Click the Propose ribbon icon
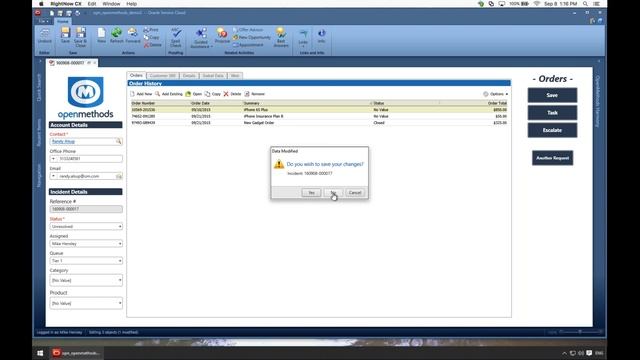The width and height of the screenshot is (640, 360). pos(222,36)
